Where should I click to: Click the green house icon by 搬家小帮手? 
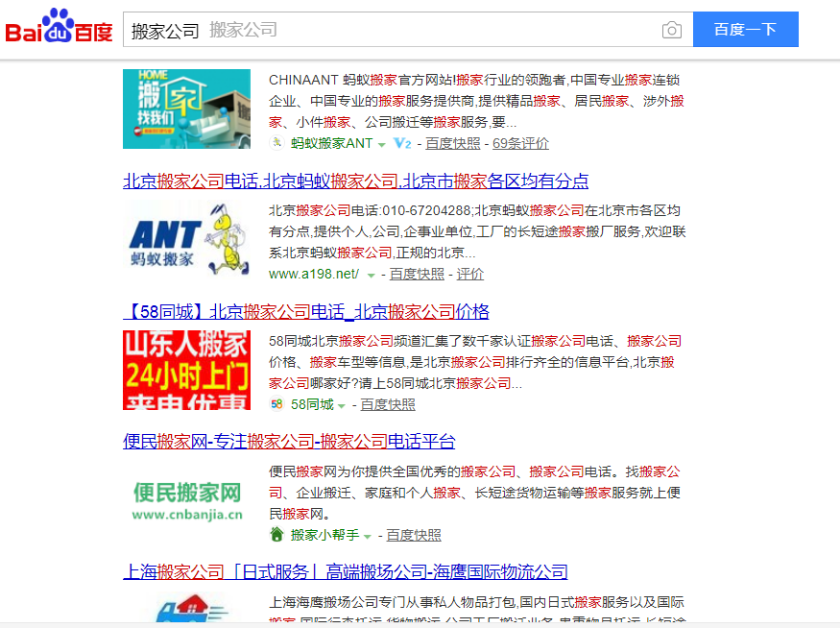click(276, 535)
